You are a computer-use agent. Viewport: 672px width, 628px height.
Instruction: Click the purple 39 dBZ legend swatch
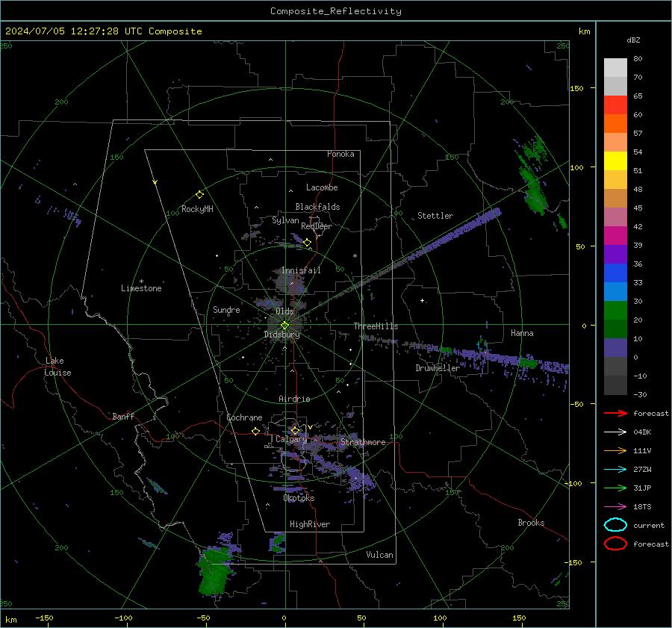(x=615, y=254)
